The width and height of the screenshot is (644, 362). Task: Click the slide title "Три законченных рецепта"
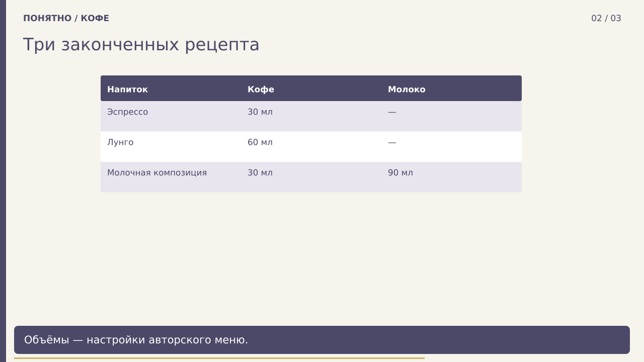141,45
